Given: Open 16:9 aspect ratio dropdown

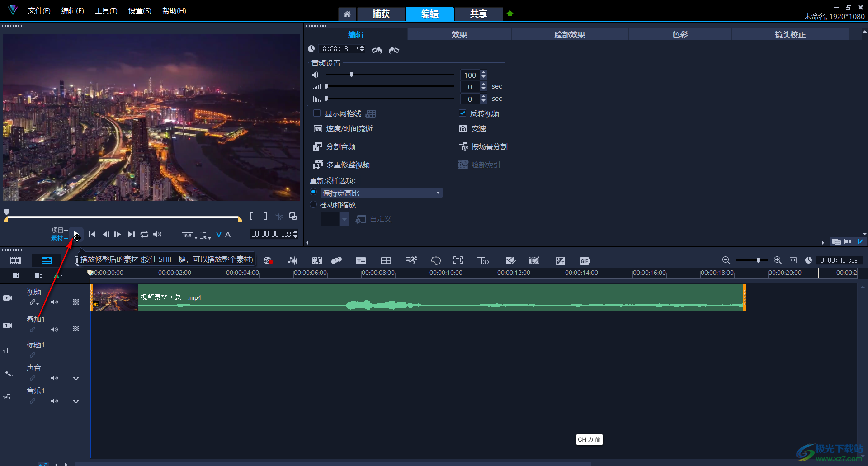Looking at the screenshot, I should [x=189, y=235].
